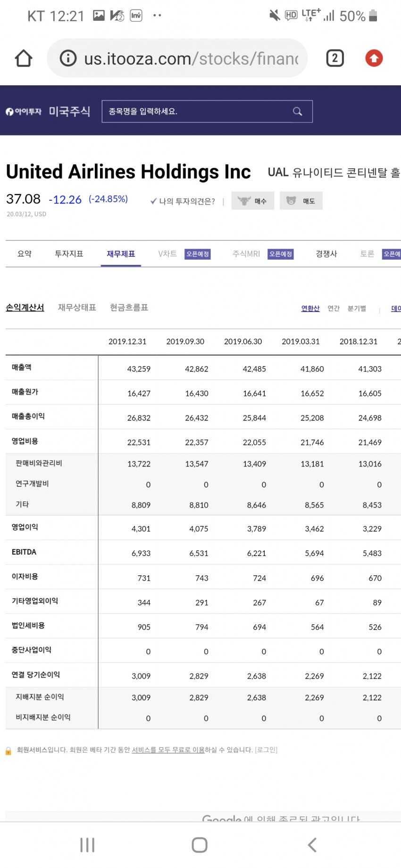Click the 영업이익 row label

(x=25, y=527)
